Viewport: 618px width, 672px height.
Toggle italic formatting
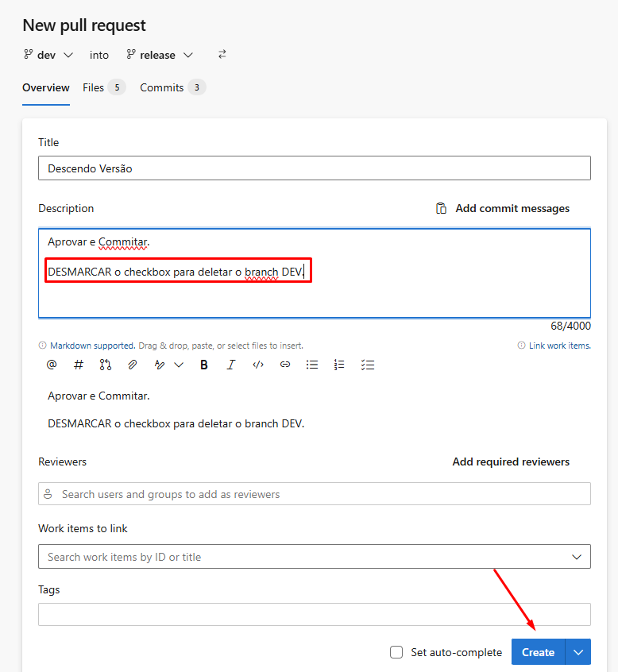pos(231,365)
